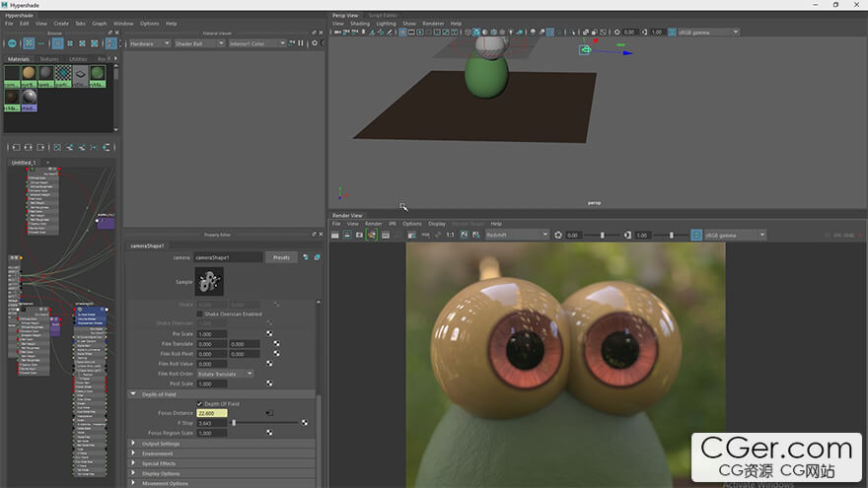Enable the Shake Overscan Enabled checkbox

pyautogui.click(x=200, y=314)
